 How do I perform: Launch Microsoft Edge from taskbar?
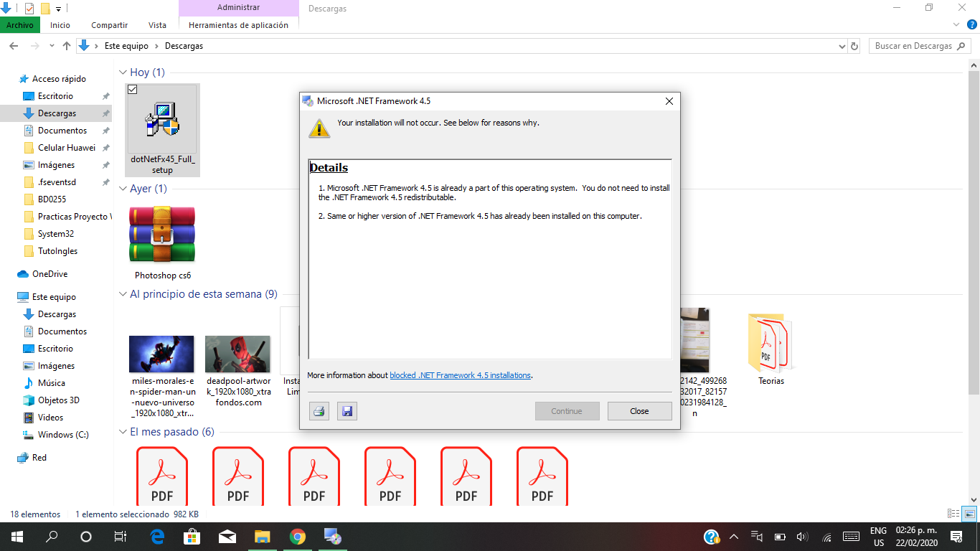click(158, 537)
